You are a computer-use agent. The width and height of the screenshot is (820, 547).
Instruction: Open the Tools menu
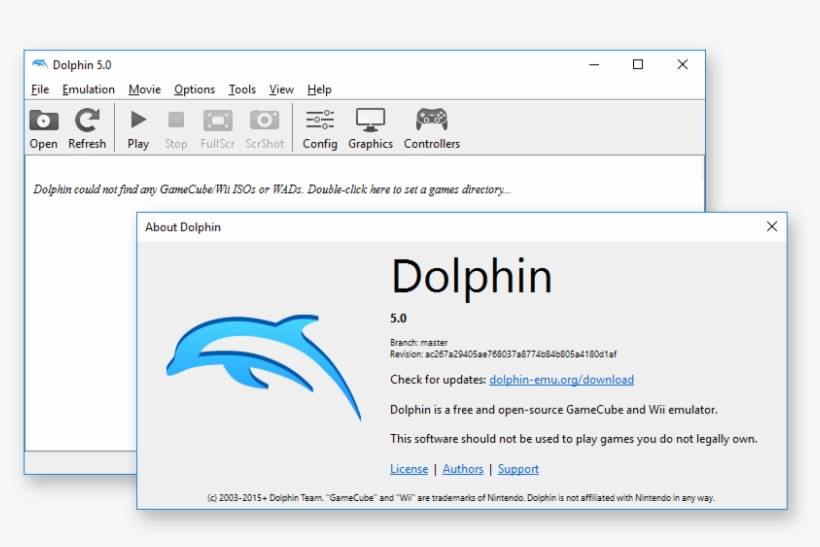point(242,89)
